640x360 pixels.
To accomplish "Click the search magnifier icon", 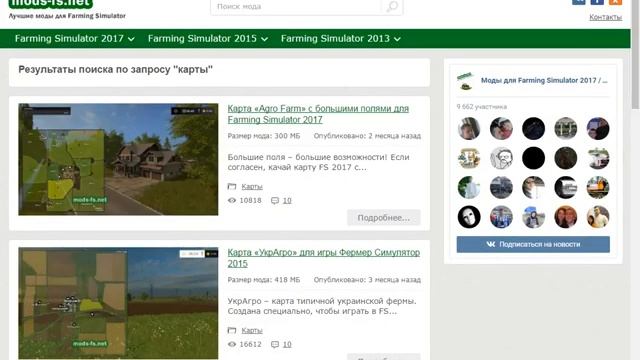I will click(392, 6).
